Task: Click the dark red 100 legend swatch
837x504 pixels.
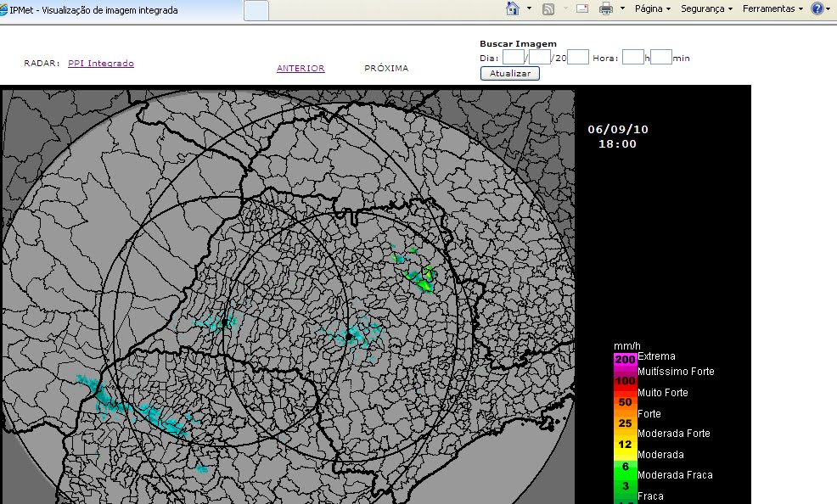Action: pos(625,381)
